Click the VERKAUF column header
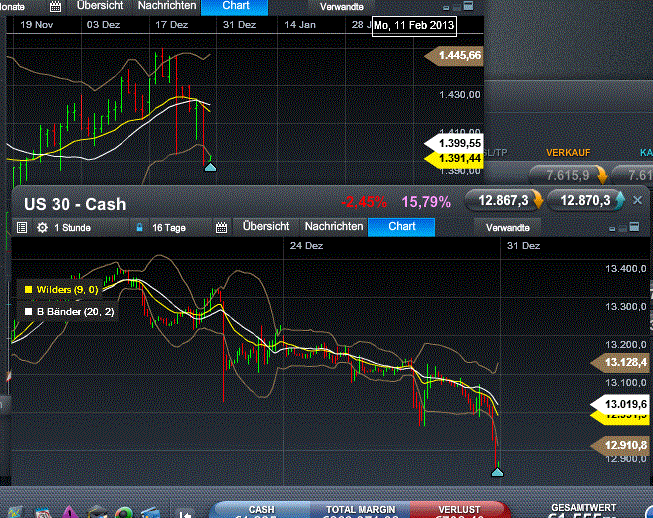 568,153
